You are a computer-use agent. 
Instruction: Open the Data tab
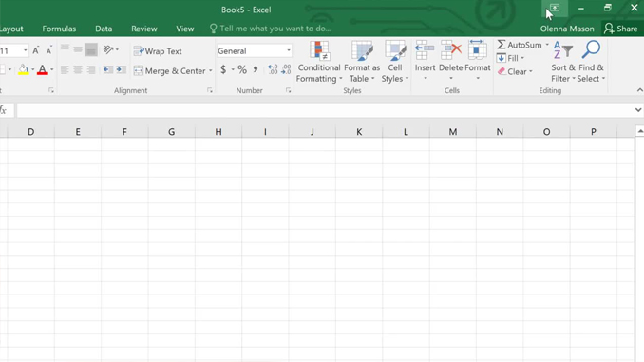point(104,29)
